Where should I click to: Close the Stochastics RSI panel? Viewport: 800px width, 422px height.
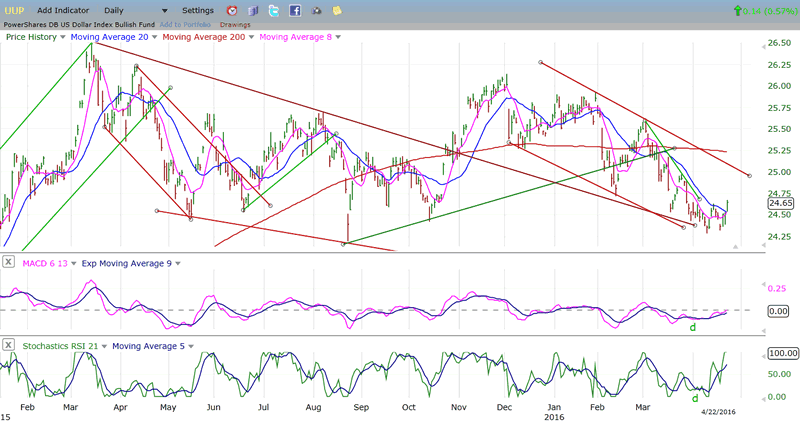tap(8, 346)
